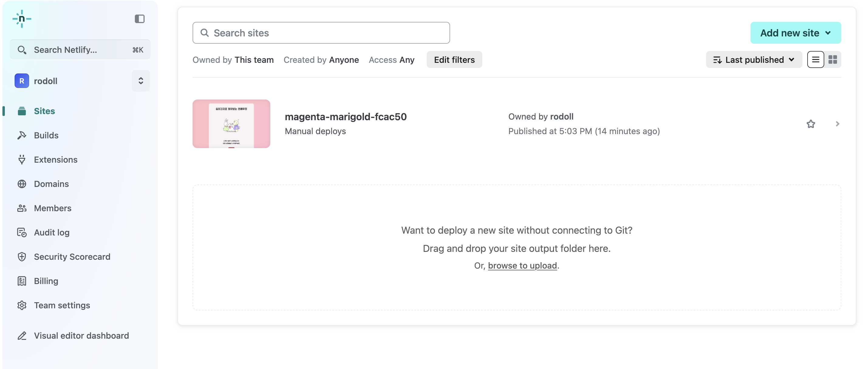The image size is (868, 369).
Task: Switch to grid view layout
Action: [x=832, y=59]
